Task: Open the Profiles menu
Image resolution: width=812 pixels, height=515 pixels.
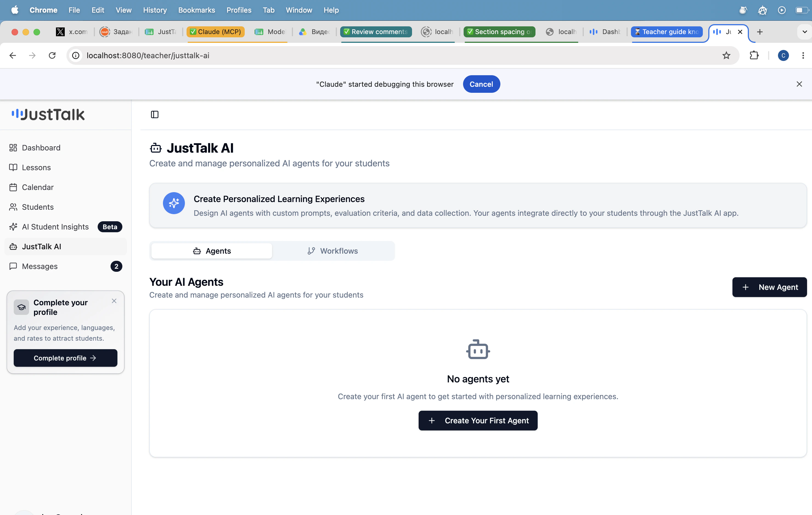Action: pyautogui.click(x=239, y=10)
